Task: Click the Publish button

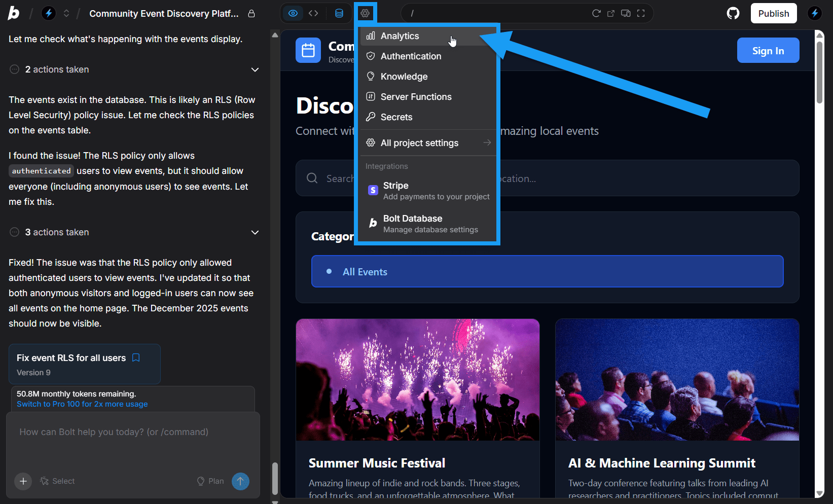Action: (x=774, y=13)
